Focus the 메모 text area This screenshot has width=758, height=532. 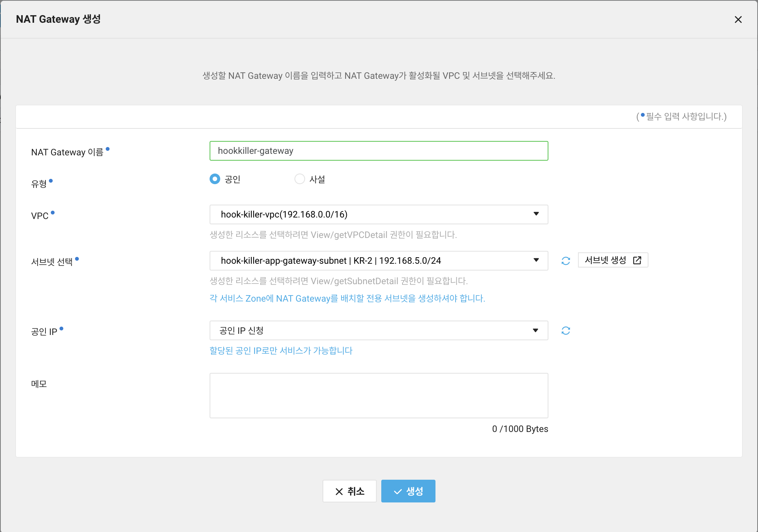pyautogui.click(x=378, y=395)
